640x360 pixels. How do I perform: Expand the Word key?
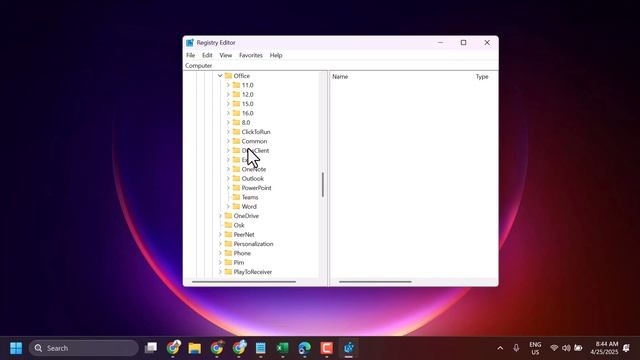point(228,207)
